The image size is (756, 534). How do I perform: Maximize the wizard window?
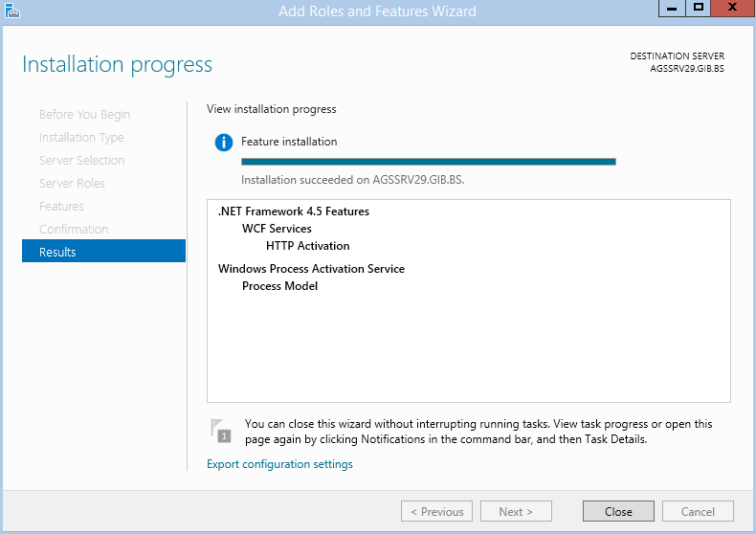[x=698, y=9]
